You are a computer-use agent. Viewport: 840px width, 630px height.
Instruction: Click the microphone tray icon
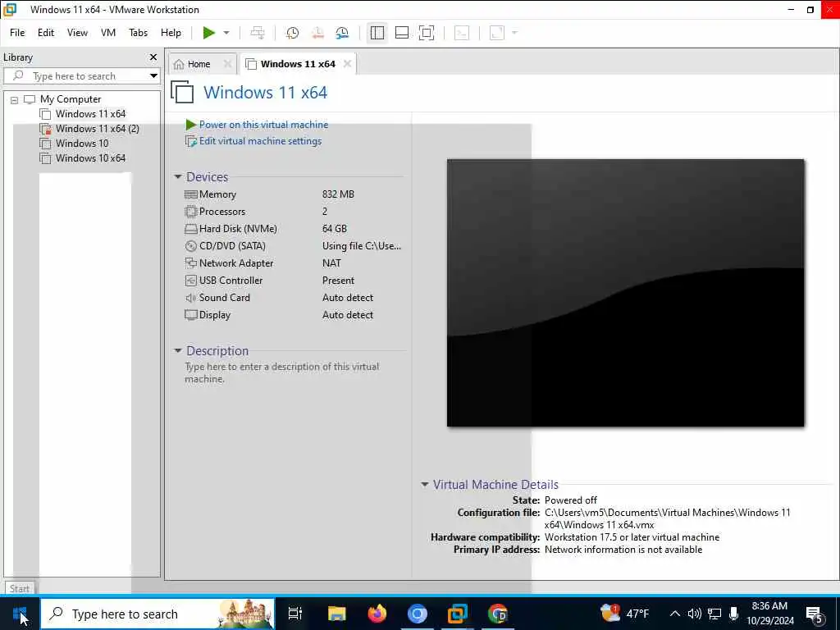(734, 614)
